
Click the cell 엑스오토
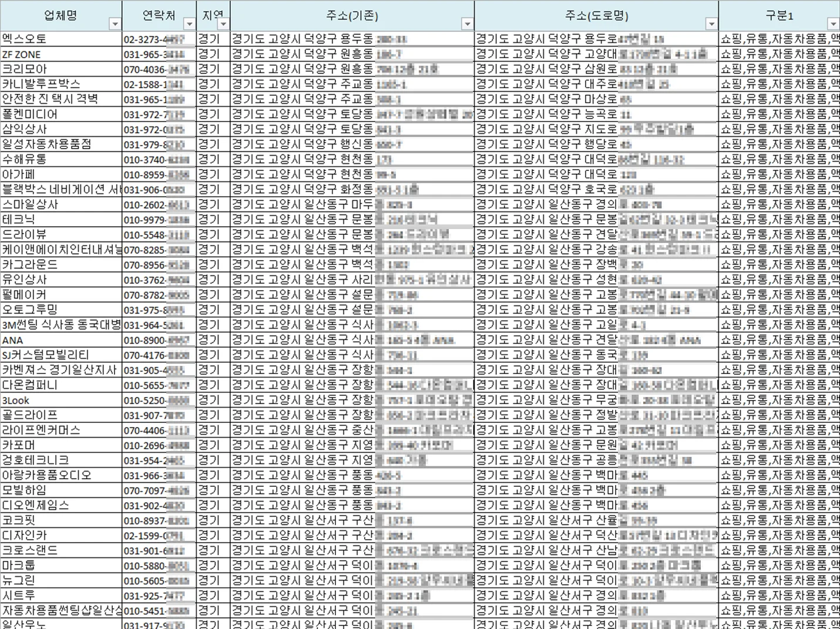(x=61, y=39)
